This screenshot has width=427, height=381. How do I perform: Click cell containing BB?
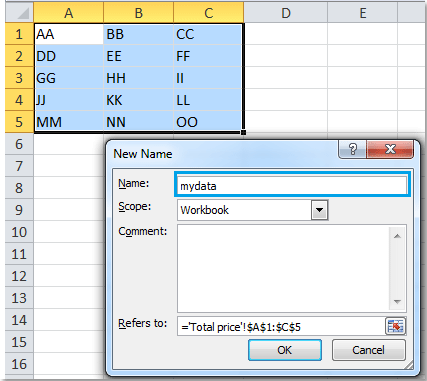coord(139,34)
